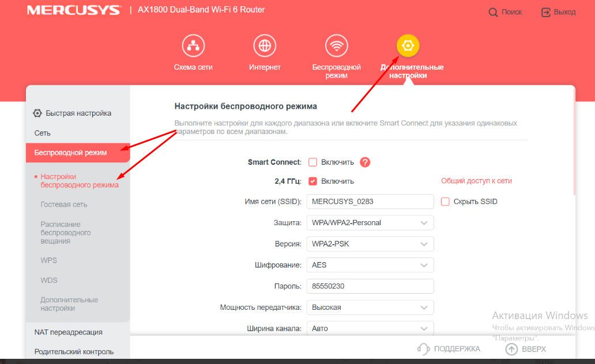Select the Дополнительные настройки gear icon
This screenshot has height=364, width=595.
[408, 45]
